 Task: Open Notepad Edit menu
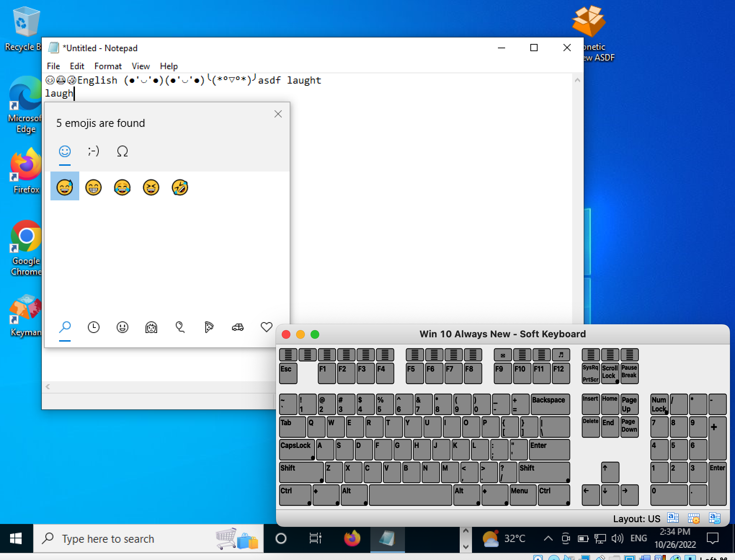pyautogui.click(x=77, y=66)
